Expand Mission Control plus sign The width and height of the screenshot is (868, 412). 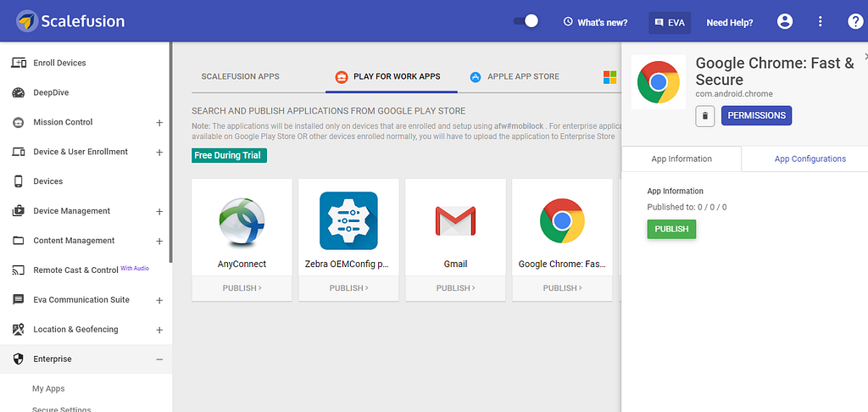(x=159, y=122)
